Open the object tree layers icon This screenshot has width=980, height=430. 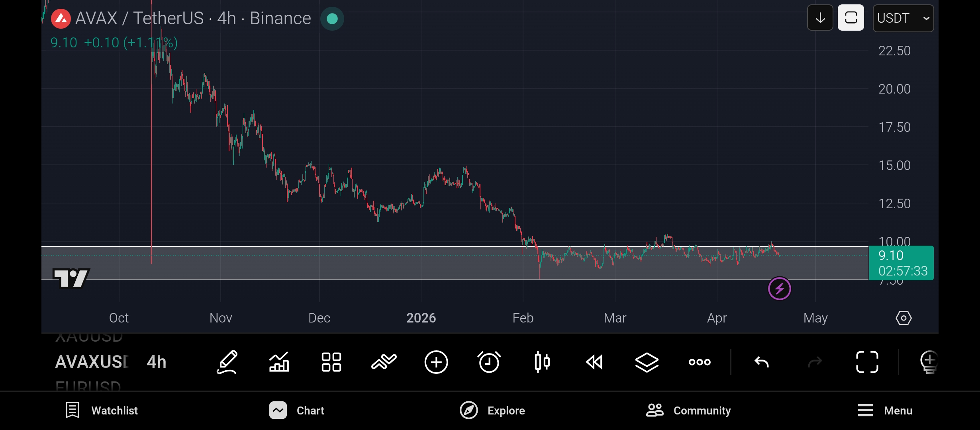tap(647, 362)
